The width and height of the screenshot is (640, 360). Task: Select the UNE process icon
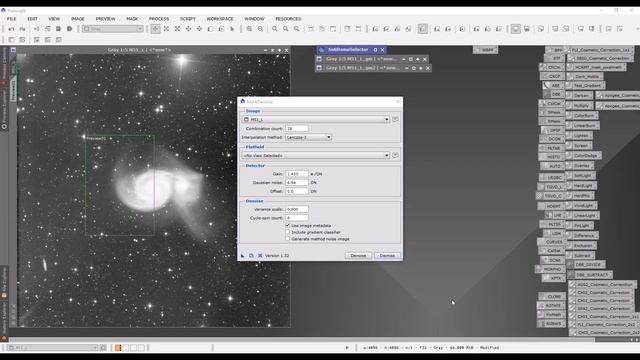554,215
